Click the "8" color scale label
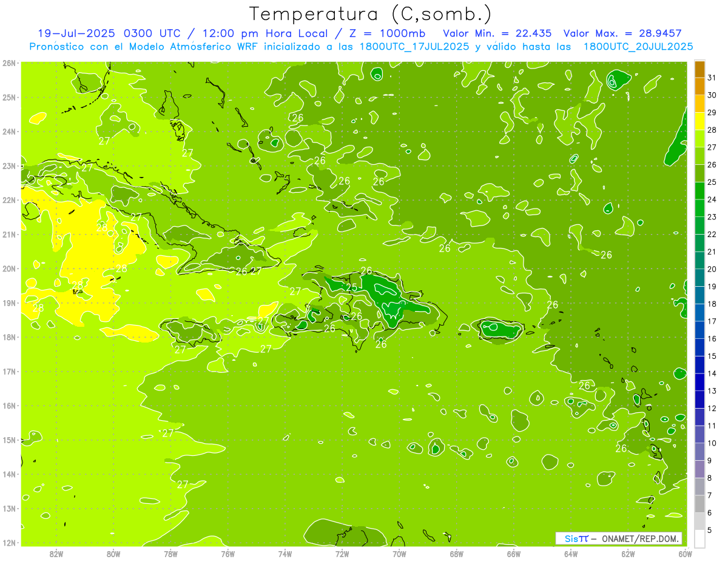The image size is (728, 562). pyautogui.click(x=709, y=478)
